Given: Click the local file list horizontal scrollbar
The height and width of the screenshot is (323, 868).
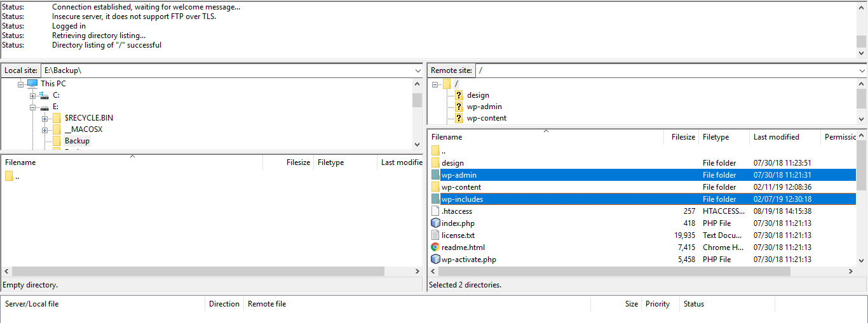Looking at the screenshot, I should pyautogui.click(x=198, y=271).
